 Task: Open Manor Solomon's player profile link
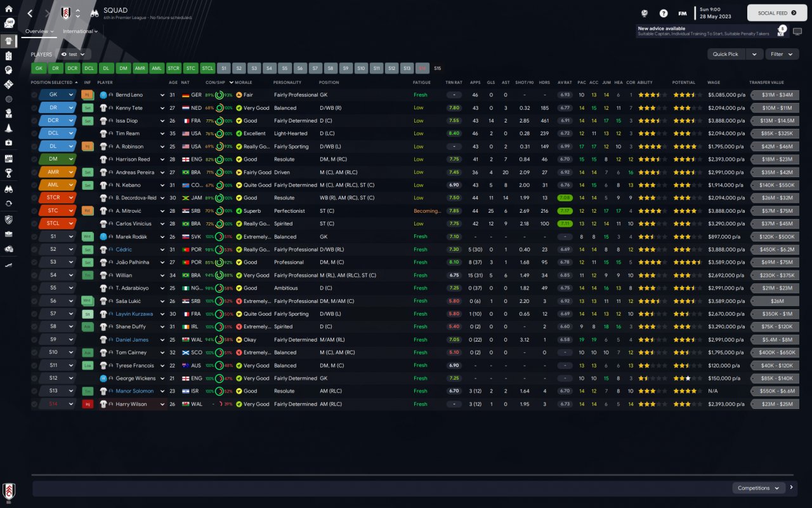134,391
